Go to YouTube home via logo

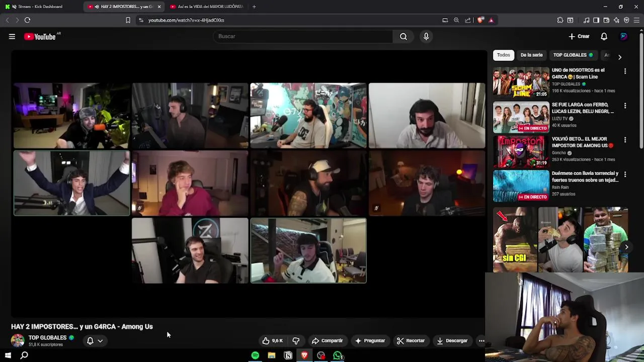(40, 36)
